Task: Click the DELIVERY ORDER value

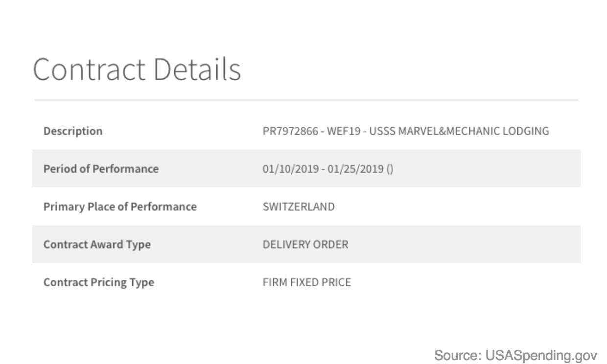Action: (x=305, y=244)
